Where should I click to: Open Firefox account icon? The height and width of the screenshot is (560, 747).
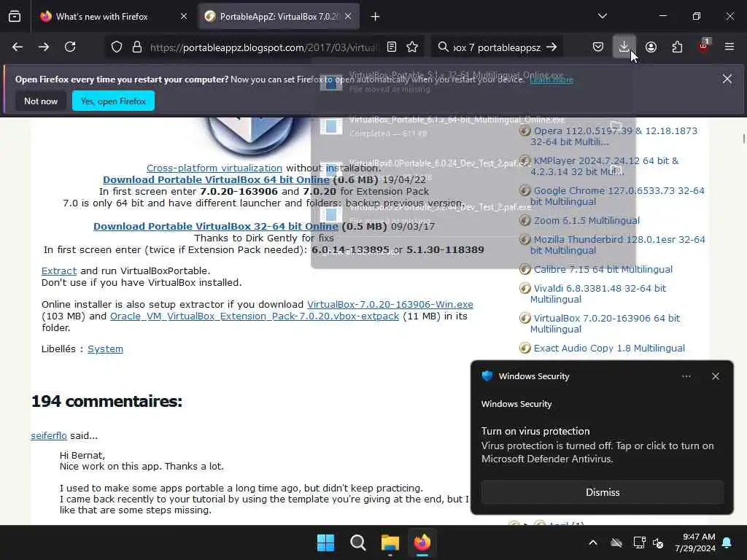651,47
